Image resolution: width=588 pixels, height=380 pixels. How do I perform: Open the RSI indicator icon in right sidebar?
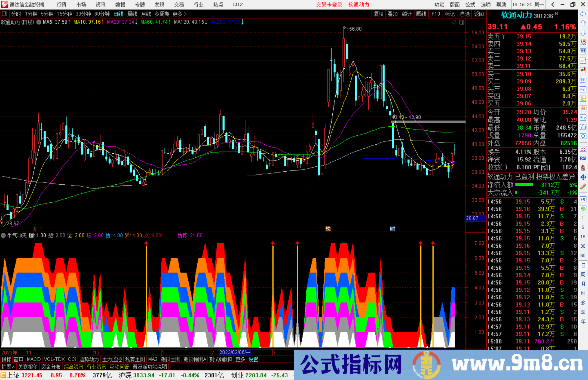[x=583, y=158]
